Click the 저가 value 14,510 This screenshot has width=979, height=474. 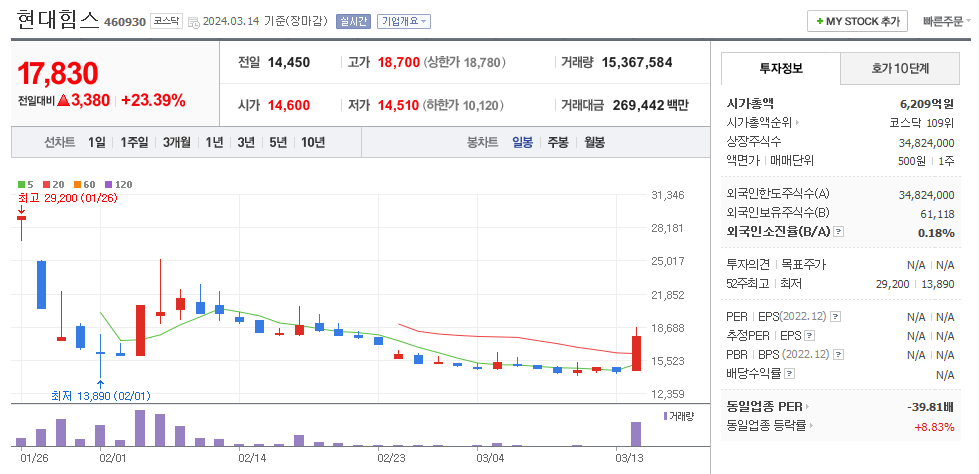pyautogui.click(x=398, y=106)
